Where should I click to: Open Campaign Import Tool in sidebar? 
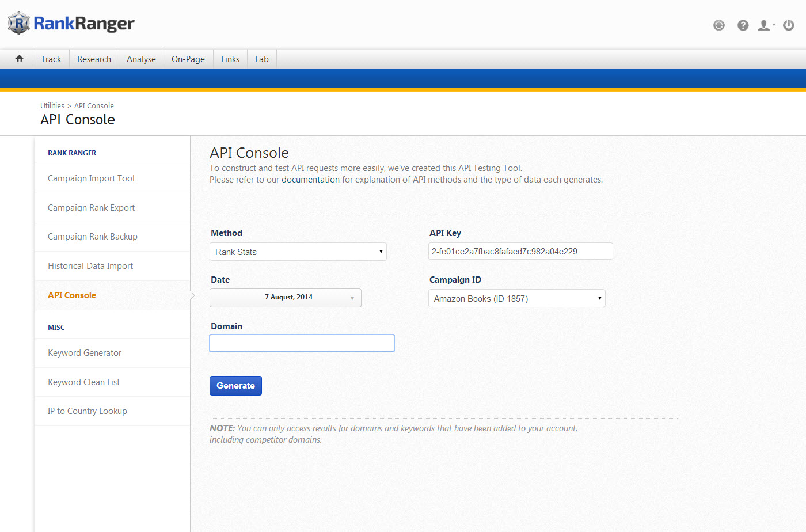click(x=91, y=178)
